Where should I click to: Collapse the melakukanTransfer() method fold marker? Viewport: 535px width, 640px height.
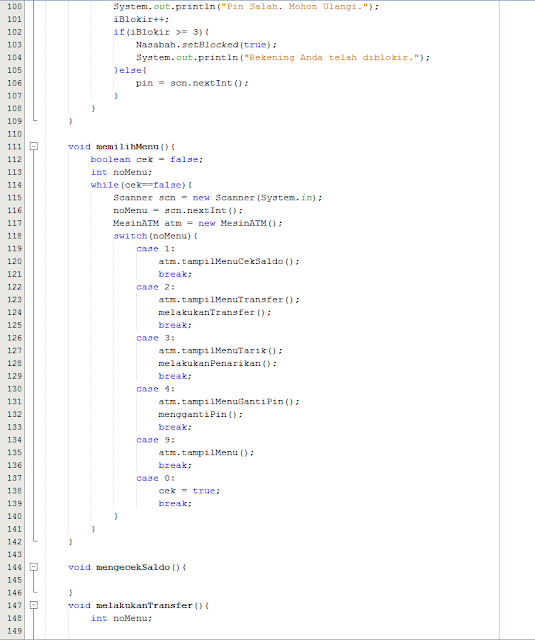(x=34, y=605)
